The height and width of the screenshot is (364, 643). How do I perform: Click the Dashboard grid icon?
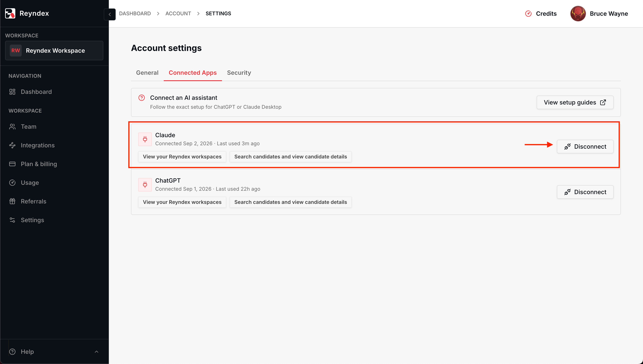tap(12, 92)
